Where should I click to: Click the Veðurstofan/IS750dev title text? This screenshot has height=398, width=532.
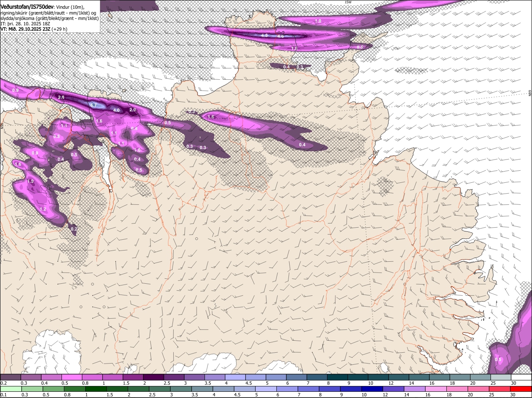coord(27,7)
